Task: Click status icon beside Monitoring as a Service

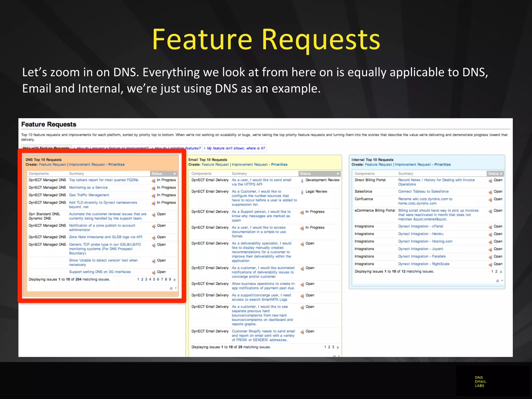Action: tap(154, 188)
